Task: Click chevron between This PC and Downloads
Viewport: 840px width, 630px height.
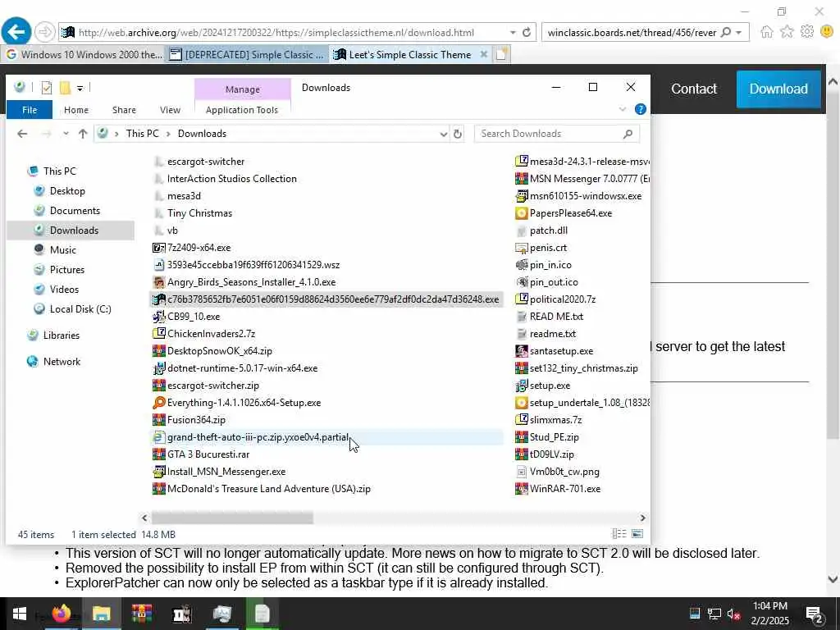Action: coord(168,134)
